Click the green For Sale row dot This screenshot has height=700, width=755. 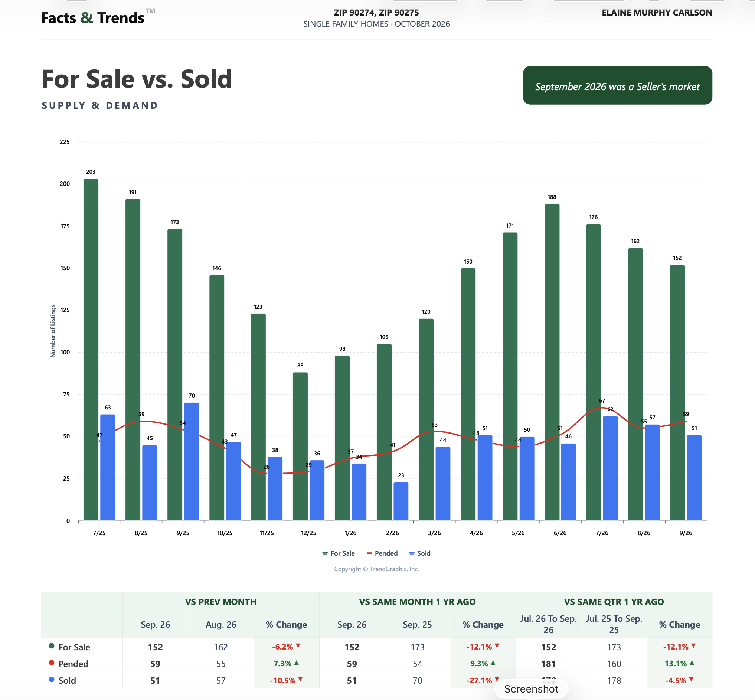click(x=52, y=645)
